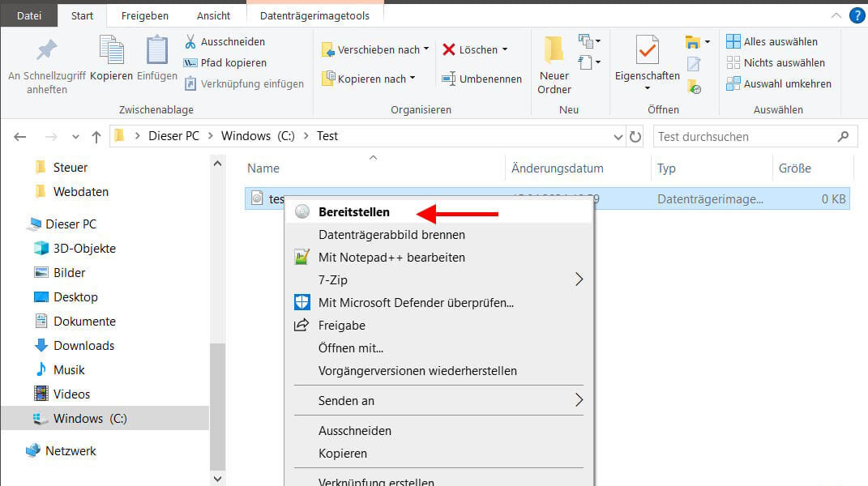Image resolution: width=868 pixels, height=486 pixels.
Task: Click the Öffnen folder icon in ribbon
Action: pyautogui.click(x=692, y=41)
